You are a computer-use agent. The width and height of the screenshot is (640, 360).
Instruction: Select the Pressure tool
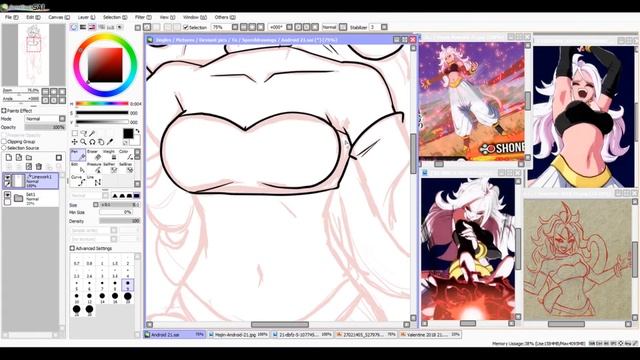[x=94, y=168]
